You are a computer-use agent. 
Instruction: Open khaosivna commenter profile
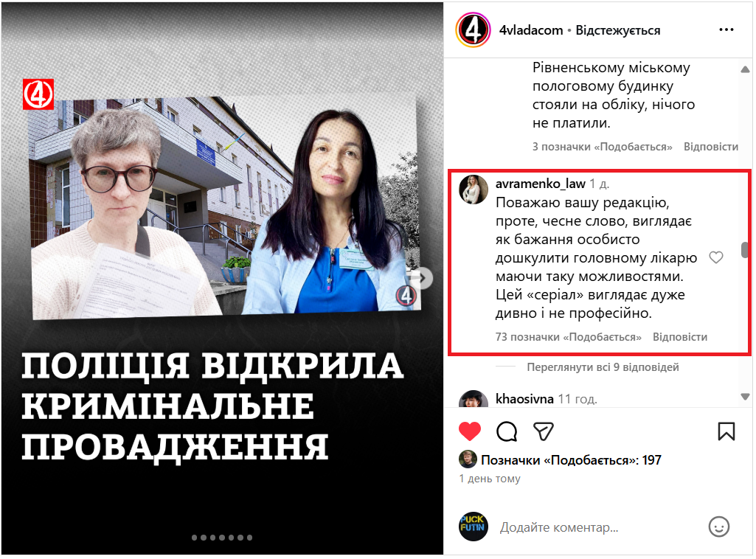pyautogui.click(x=524, y=399)
